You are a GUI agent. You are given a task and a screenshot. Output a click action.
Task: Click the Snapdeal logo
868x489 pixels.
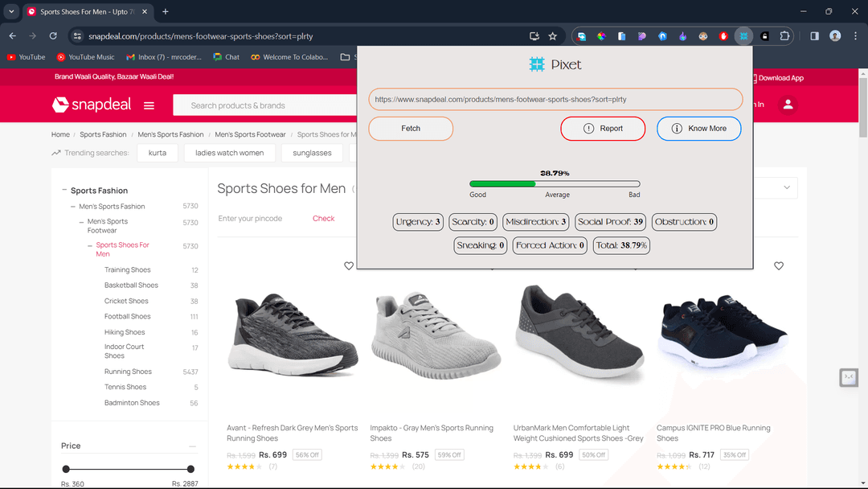click(92, 105)
